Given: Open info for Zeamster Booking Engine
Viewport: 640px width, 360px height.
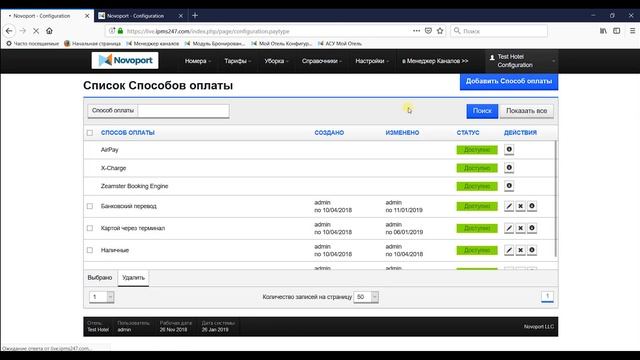Looking at the screenshot, I should pyautogui.click(x=509, y=186).
